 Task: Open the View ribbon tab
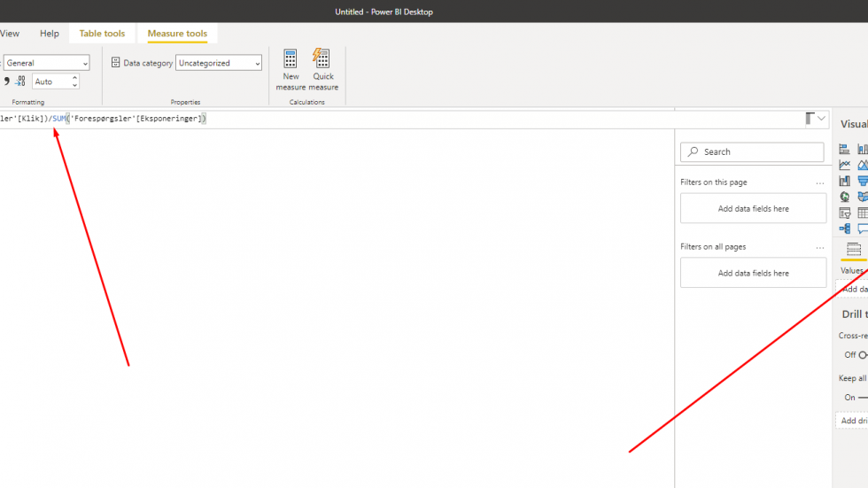click(x=10, y=33)
